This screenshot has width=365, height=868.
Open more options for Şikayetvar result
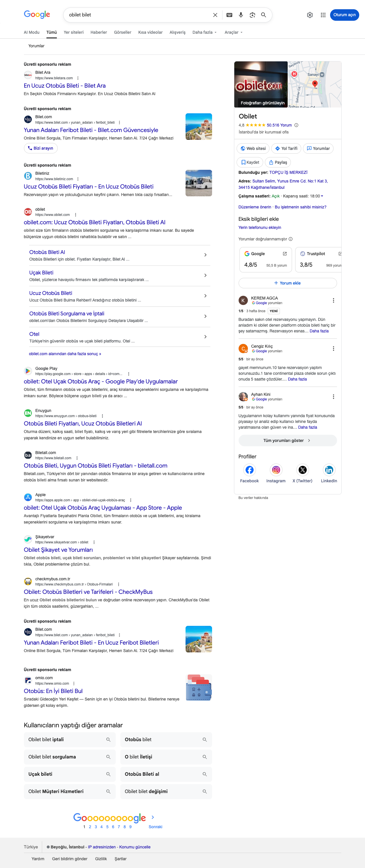(x=94, y=543)
